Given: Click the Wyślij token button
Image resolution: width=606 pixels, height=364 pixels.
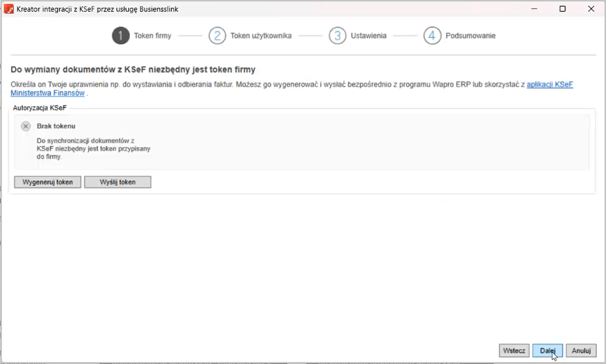Looking at the screenshot, I should coord(118,182).
